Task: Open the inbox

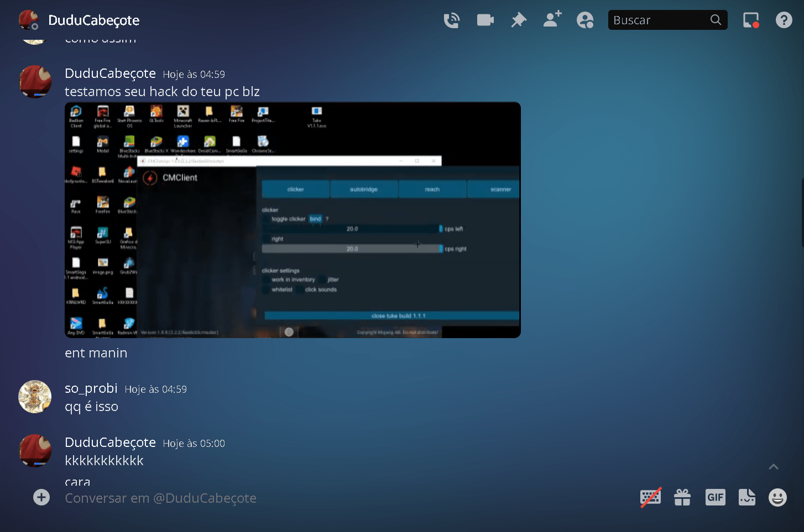Action: click(x=751, y=20)
